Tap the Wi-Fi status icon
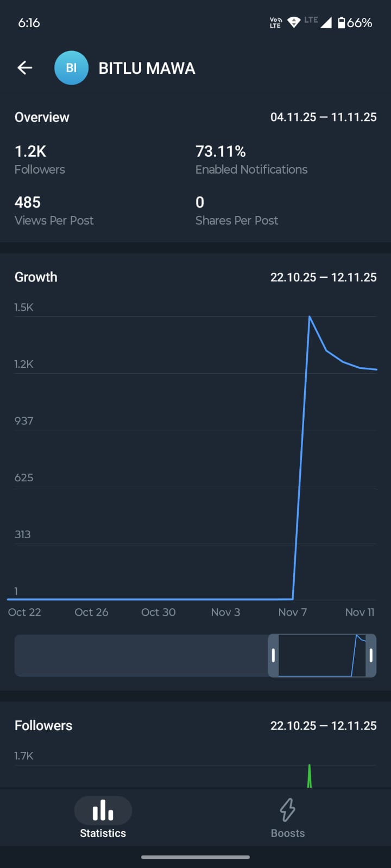391x868 pixels. [x=294, y=23]
